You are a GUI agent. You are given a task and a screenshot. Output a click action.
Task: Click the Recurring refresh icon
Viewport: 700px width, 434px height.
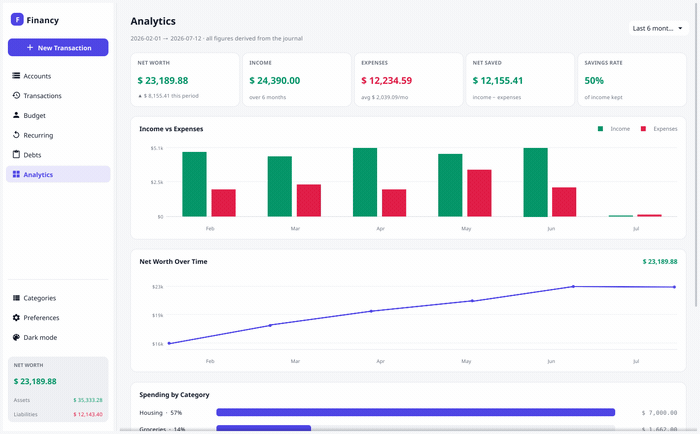tap(16, 134)
